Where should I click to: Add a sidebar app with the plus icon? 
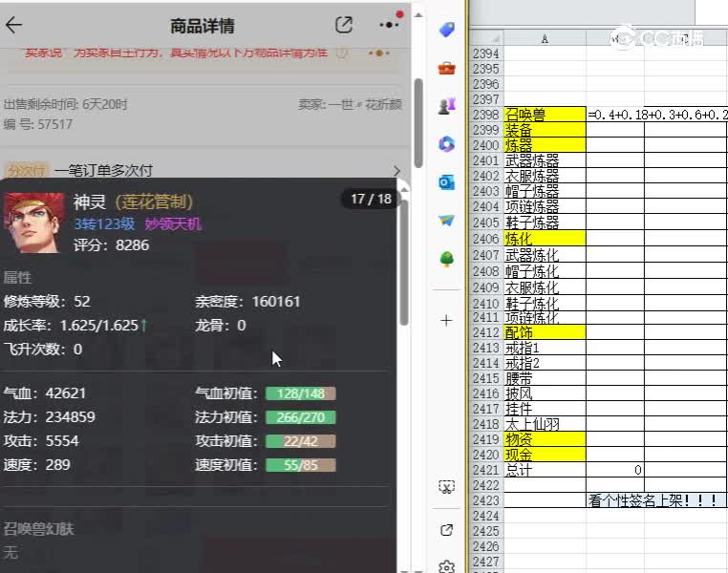click(446, 320)
